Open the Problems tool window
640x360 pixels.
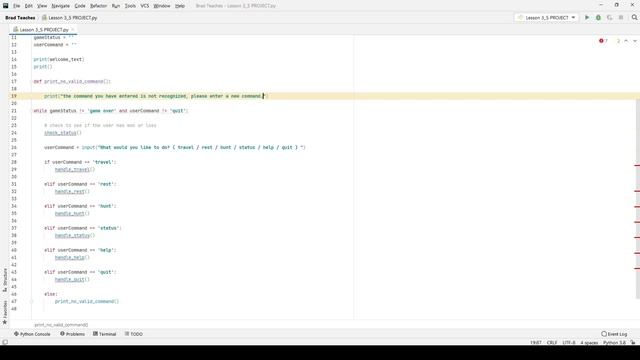click(73, 334)
